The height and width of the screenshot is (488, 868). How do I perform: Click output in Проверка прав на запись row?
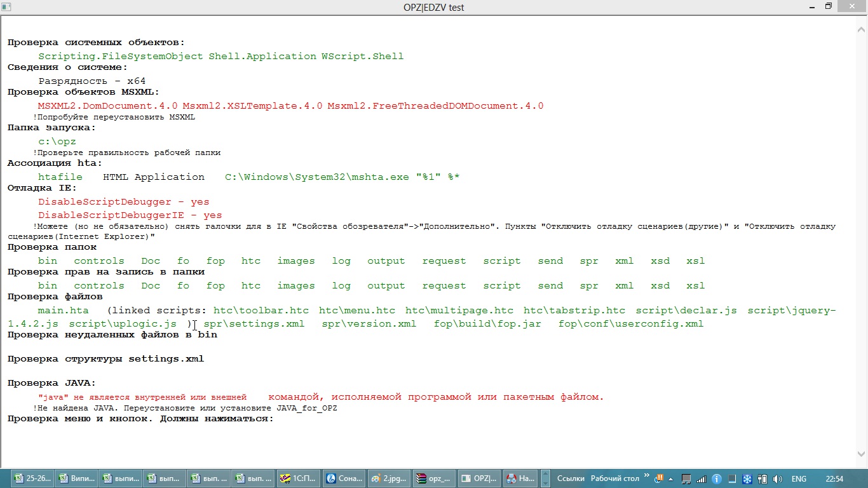pos(386,285)
